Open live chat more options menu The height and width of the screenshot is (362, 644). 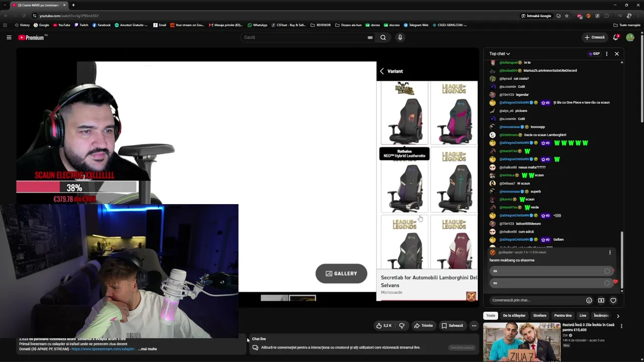606,54
